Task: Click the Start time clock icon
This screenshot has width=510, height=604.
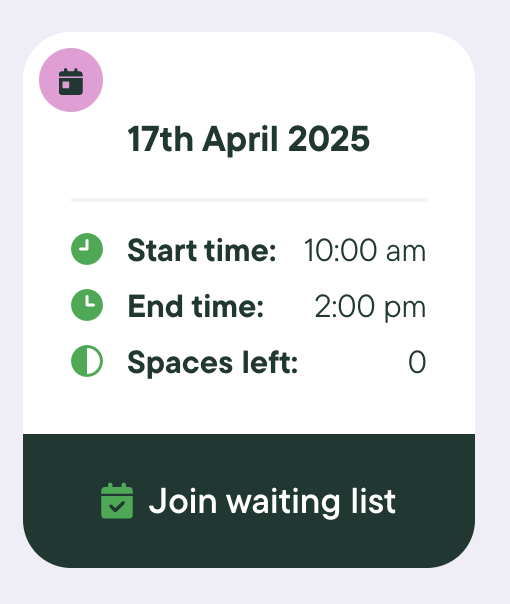Action: [x=87, y=249]
